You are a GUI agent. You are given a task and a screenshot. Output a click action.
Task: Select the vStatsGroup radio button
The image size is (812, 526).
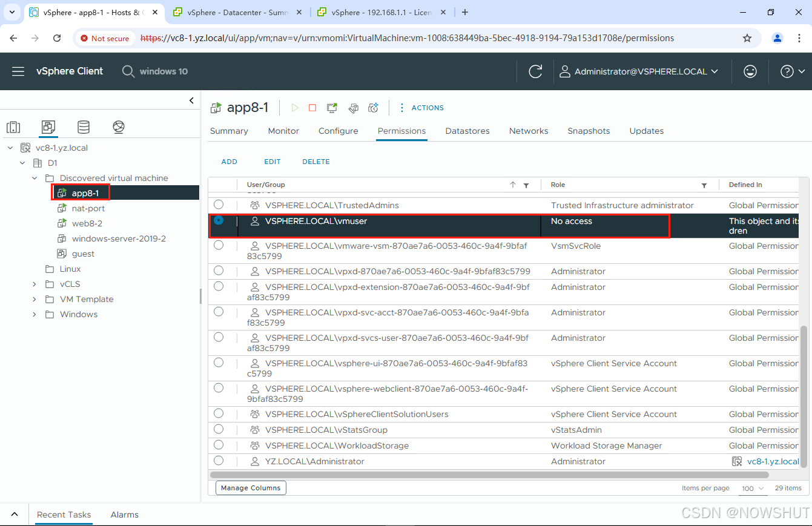(x=219, y=429)
